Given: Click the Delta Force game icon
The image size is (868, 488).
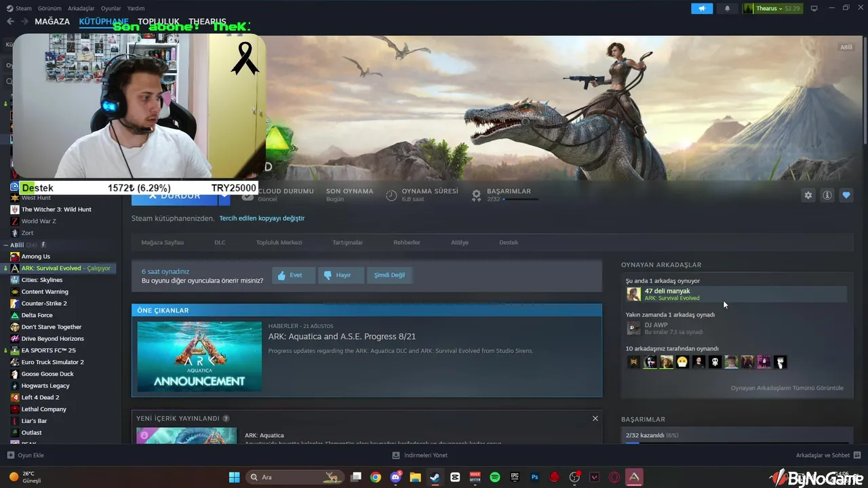Looking at the screenshot, I should [x=14, y=315].
